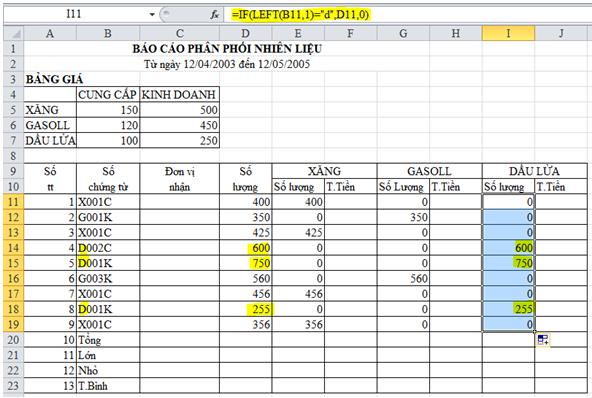Click cell B15 with D001K
This screenshot has width=592, height=398.
pyautogui.click(x=108, y=263)
